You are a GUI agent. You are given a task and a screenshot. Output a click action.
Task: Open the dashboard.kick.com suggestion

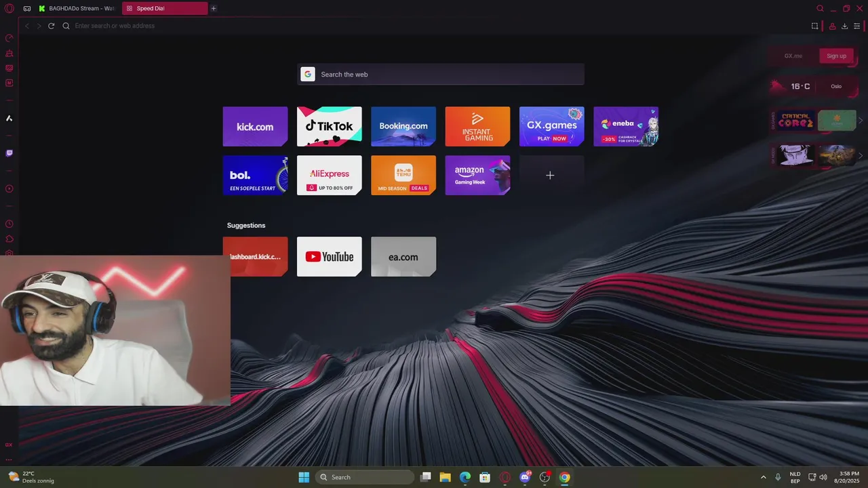(x=255, y=256)
